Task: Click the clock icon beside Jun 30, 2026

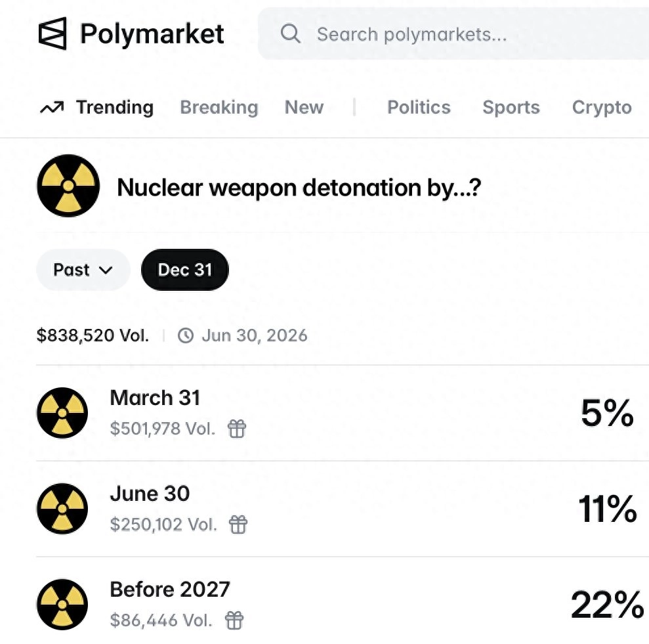Action: click(186, 335)
